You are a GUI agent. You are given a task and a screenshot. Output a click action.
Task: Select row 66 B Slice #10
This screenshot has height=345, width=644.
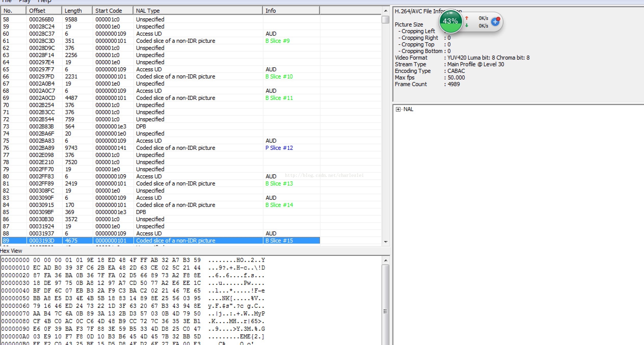[161, 76]
